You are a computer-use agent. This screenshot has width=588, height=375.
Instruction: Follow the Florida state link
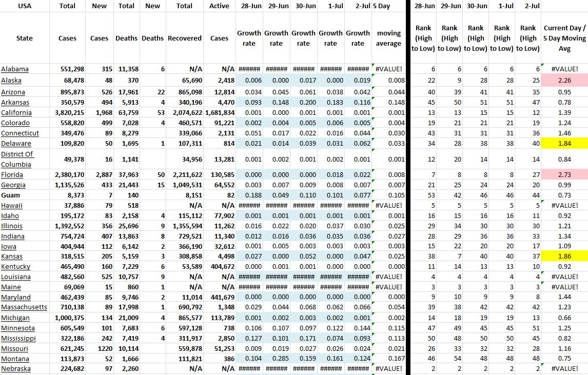click(x=13, y=175)
